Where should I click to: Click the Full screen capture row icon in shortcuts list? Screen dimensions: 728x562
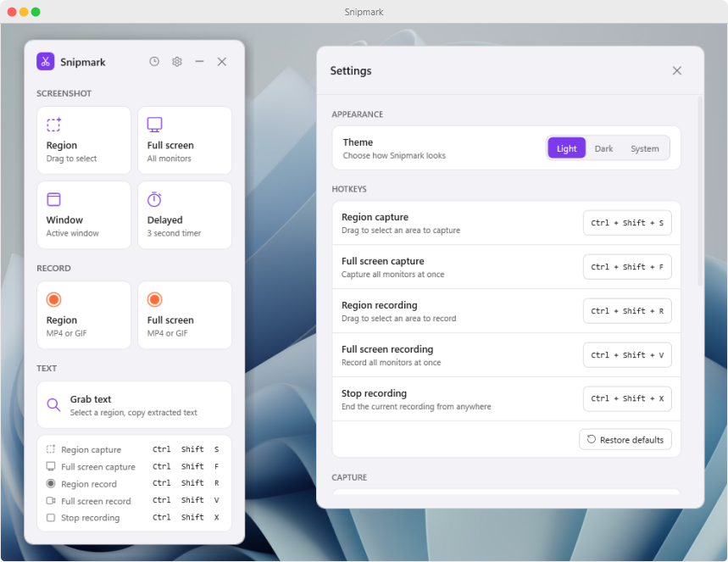coord(51,466)
